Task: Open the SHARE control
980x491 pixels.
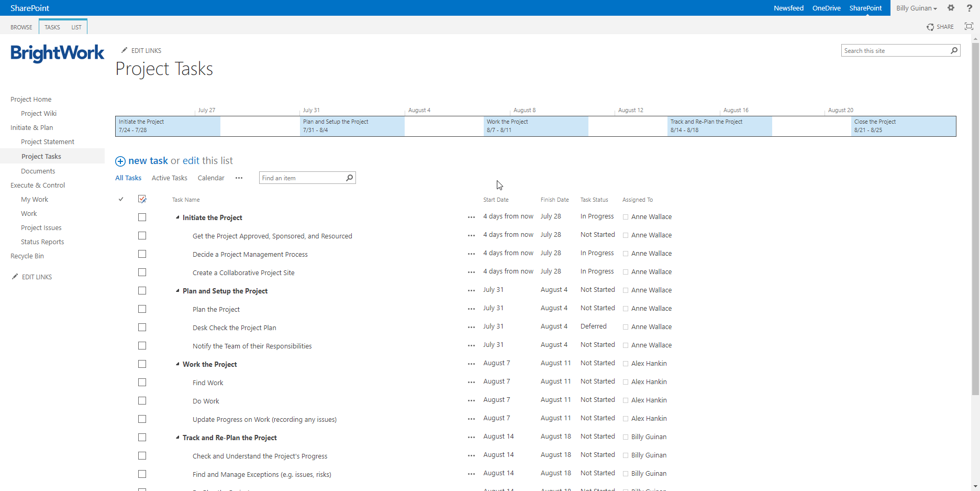Action: [940, 27]
